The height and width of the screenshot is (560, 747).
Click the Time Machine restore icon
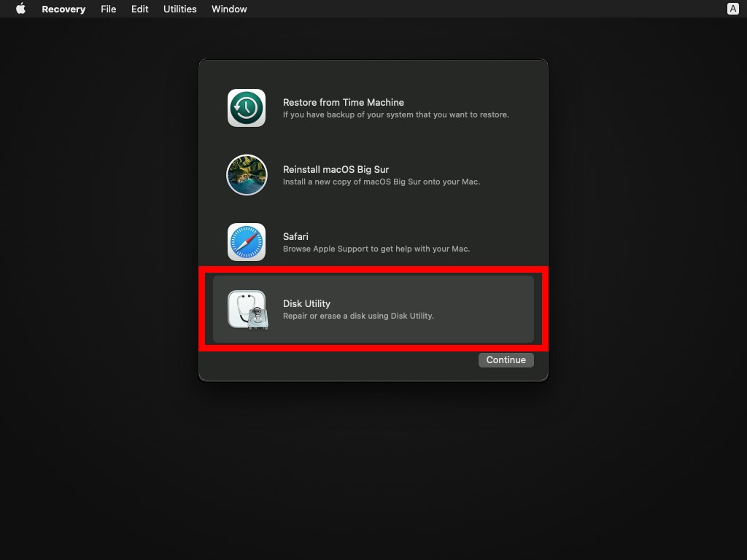(x=247, y=108)
